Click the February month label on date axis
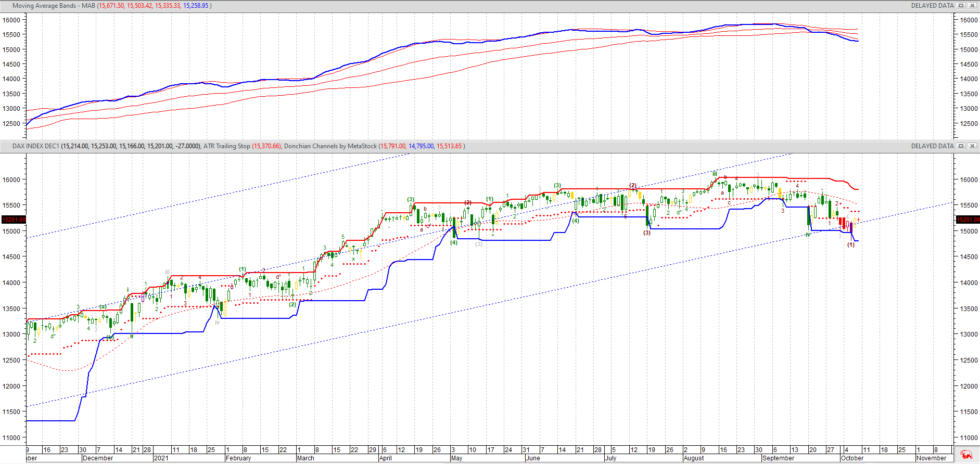The height and width of the screenshot is (464, 980). [x=238, y=458]
